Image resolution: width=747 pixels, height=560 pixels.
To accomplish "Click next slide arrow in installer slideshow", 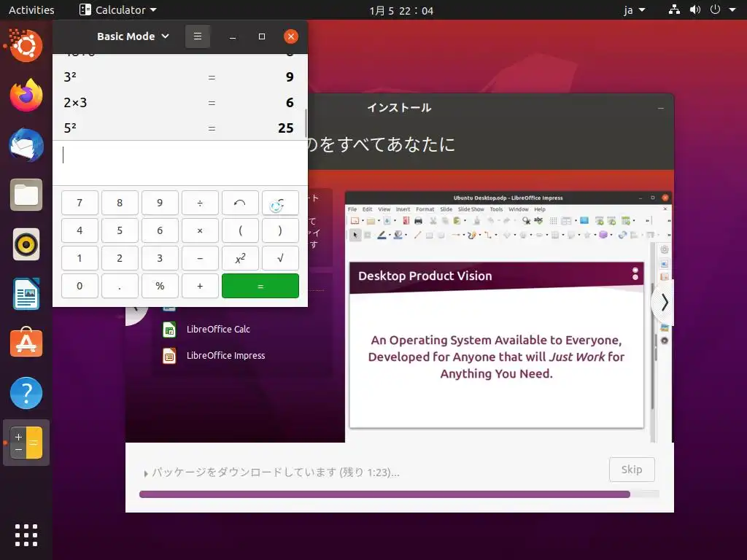I will pyautogui.click(x=664, y=303).
